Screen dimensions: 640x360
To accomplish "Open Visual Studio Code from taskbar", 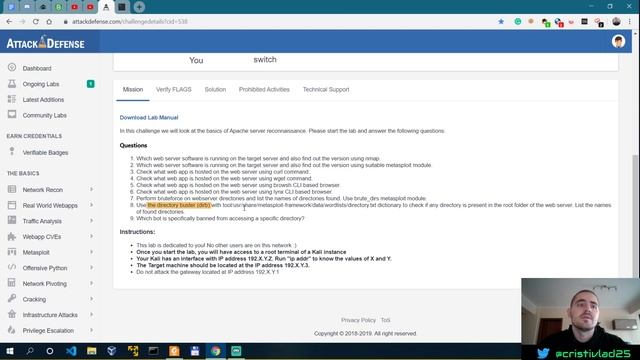I will (71, 351).
